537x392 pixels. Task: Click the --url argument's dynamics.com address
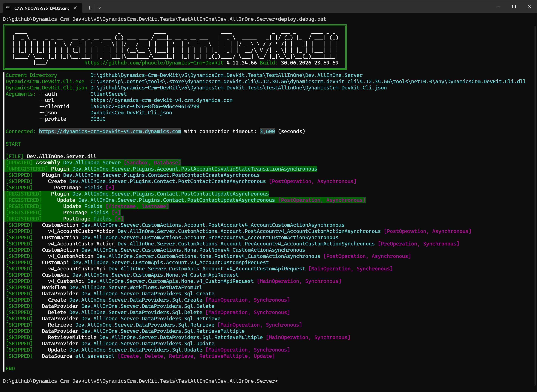[161, 100]
